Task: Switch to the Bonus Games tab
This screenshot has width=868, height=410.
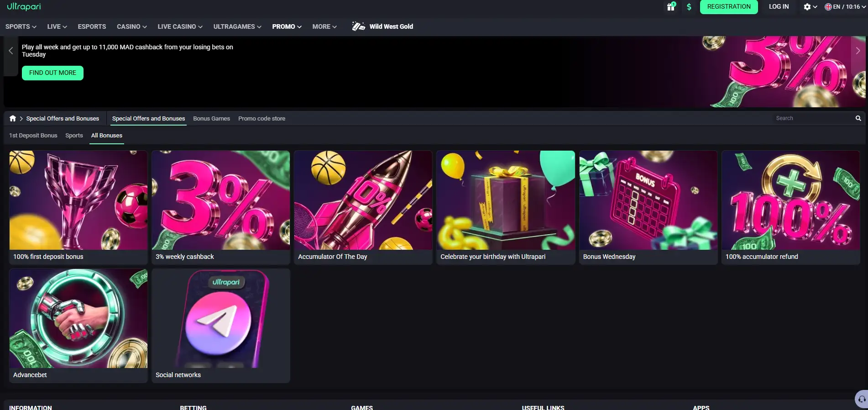Action: [x=211, y=118]
